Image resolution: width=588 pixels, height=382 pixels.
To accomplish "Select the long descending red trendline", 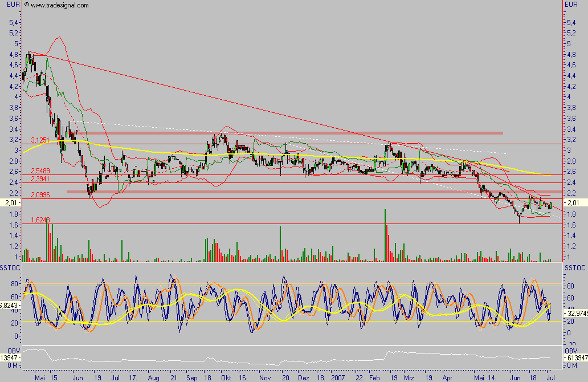I will tap(210, 97).
